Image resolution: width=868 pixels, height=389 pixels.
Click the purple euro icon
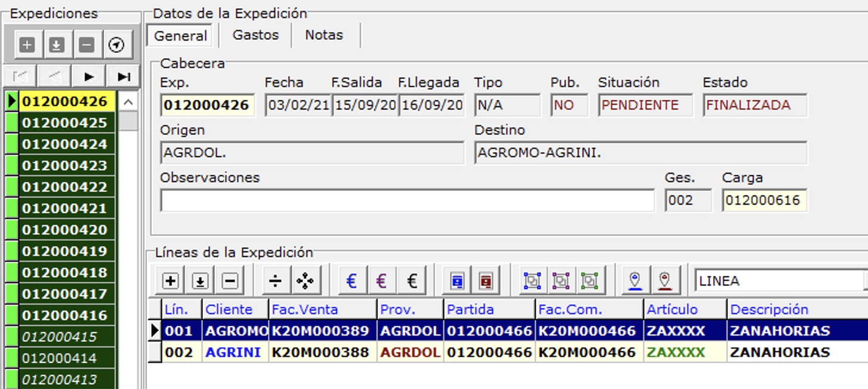[382, 281]
